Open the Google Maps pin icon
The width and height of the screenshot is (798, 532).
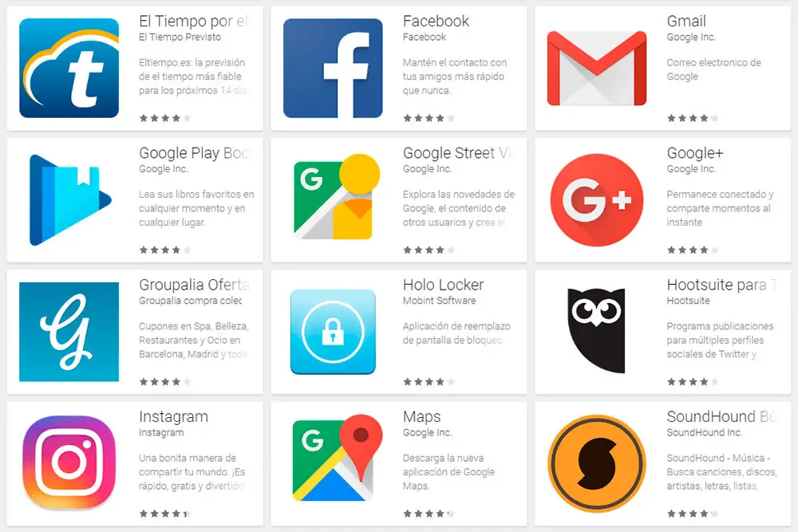pyautogui.click(x=338, y=458)
